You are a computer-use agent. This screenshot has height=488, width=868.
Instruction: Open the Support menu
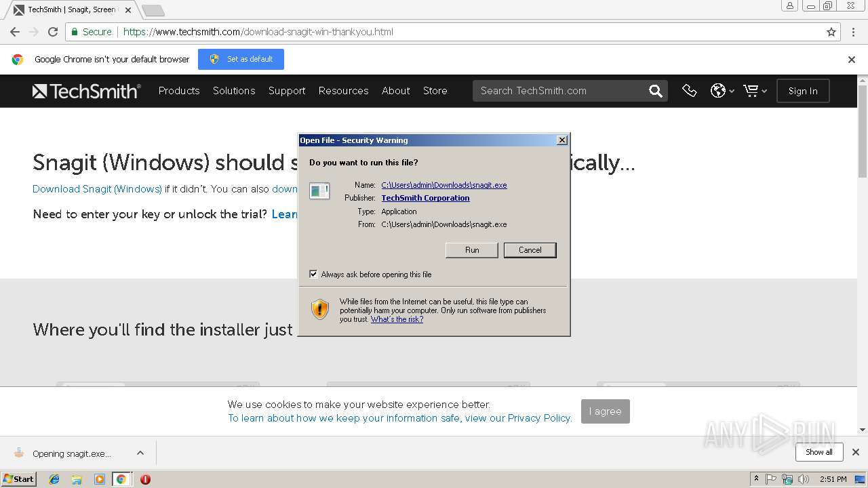287,91
